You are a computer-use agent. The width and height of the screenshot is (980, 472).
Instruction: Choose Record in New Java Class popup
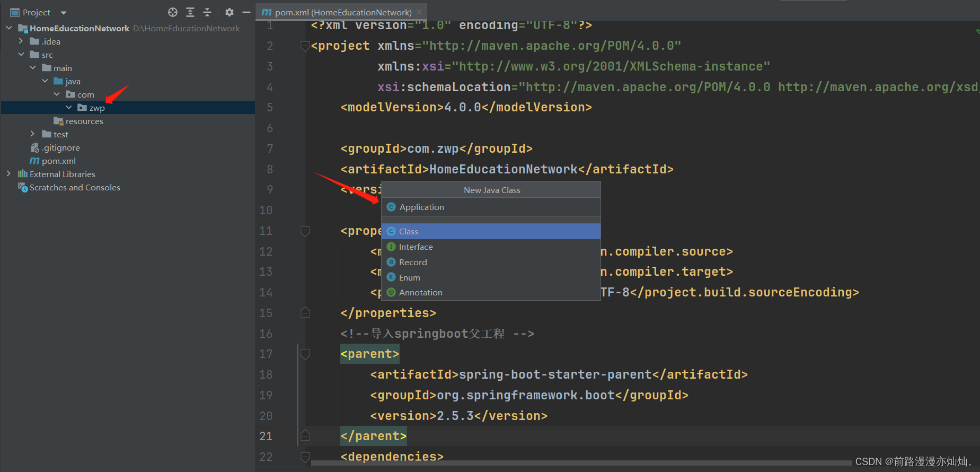point(491,262)
